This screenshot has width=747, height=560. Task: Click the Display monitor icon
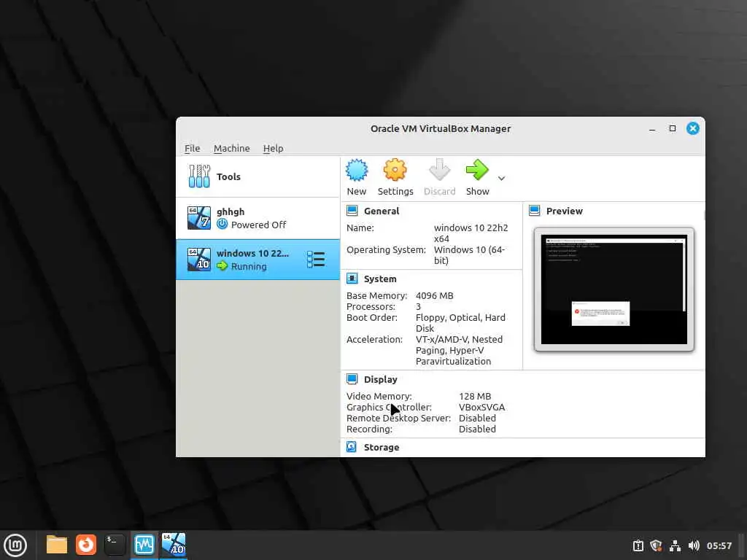[x=352, y=379]
